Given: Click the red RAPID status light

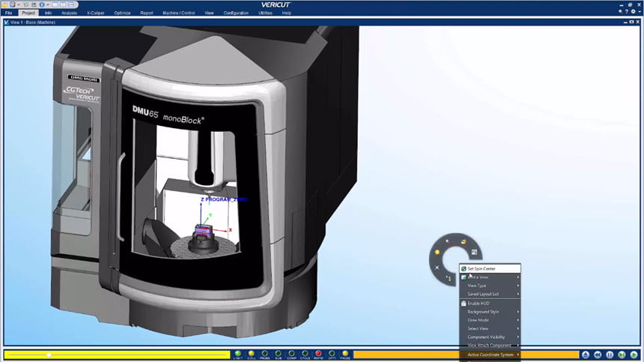Looking at the screenshot, I should [x=318, y=355].
